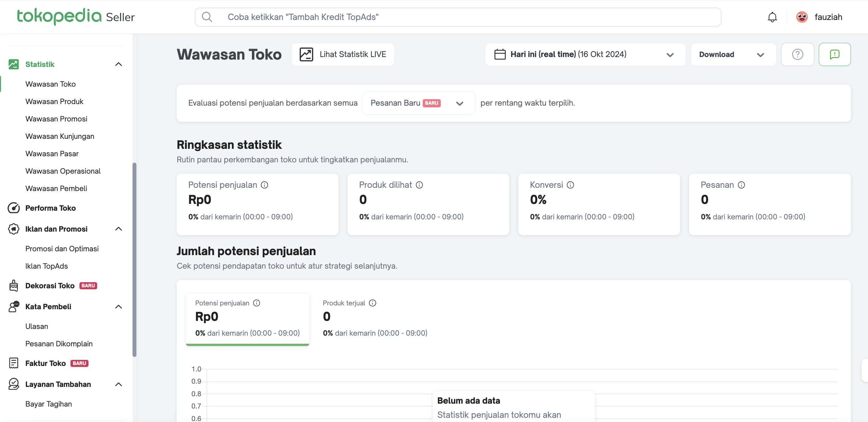Open Iklan TopAds menu item

[x=47, y=266]
